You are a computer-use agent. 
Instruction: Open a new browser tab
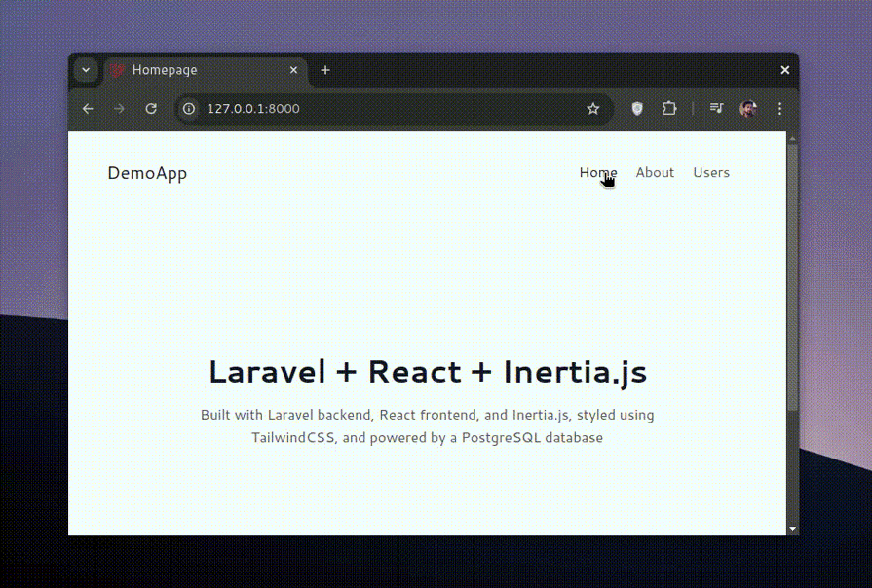click(324, 69)
